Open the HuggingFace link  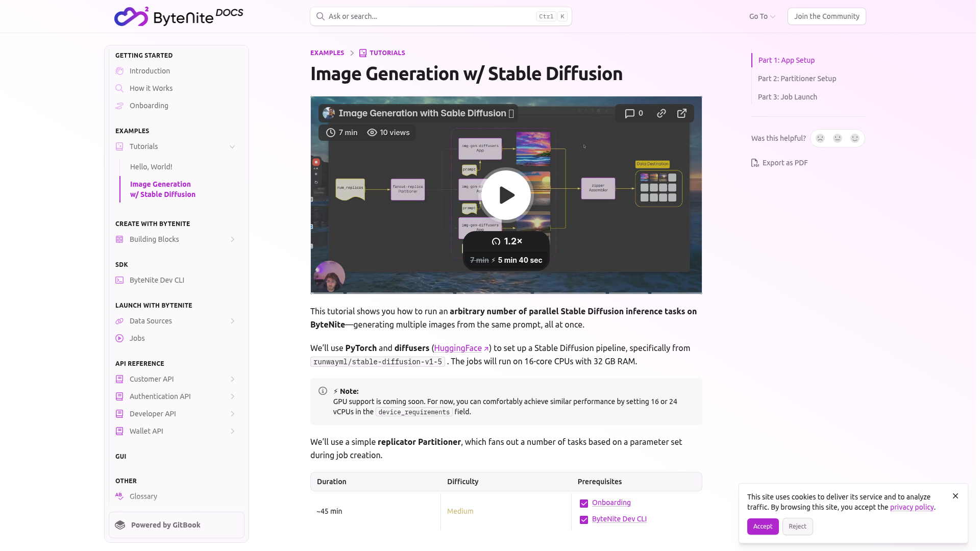(x=461, y=348)
